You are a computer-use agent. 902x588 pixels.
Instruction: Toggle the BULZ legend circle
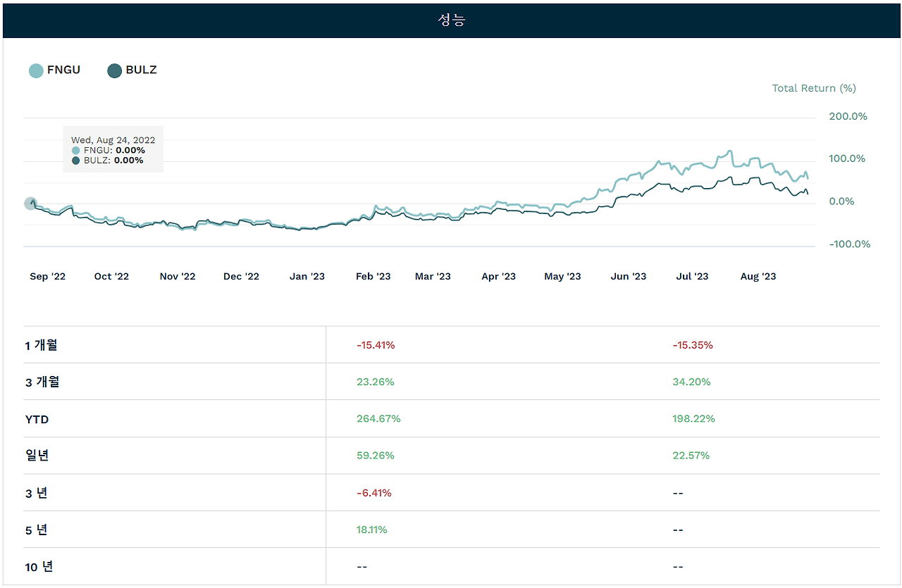coord(114,70)
